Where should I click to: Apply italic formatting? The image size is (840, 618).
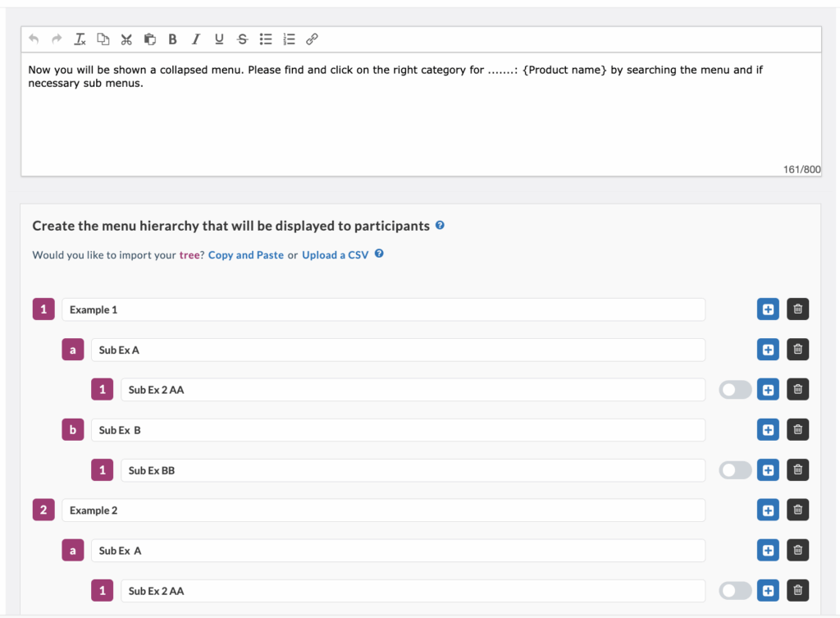pos(195,39)
